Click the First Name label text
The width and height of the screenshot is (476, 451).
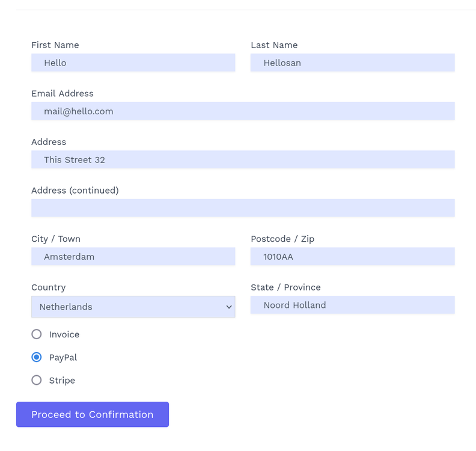55,45
